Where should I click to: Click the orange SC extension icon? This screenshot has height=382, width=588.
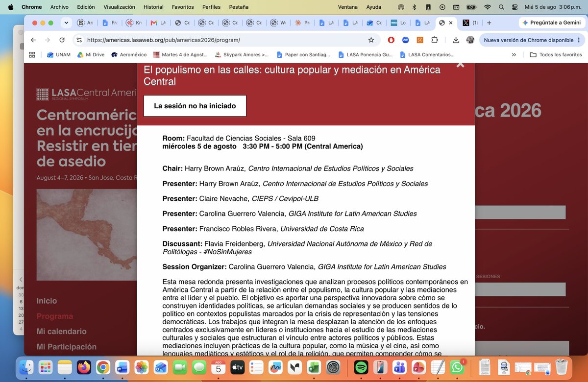coord(420,40)
